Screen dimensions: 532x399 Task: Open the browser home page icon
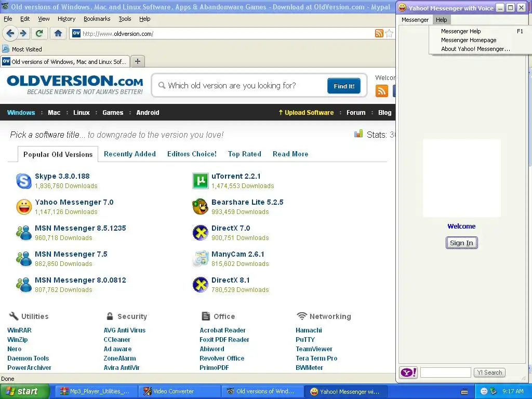(x=58, y=33)
